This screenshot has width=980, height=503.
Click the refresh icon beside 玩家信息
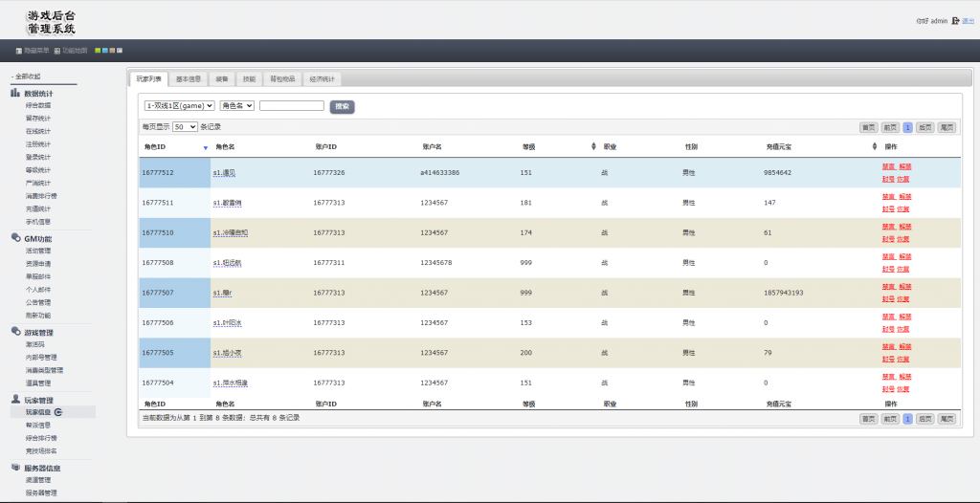click(x=58, y=412)
